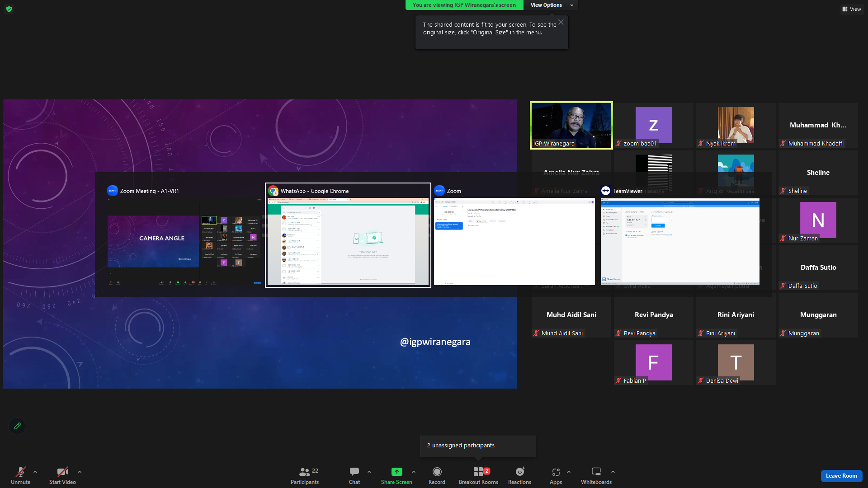This screenshot has height=488, width=868.
Task: Click the muted mic icon beside Nur Zaman
Action: tap(783, 239)
